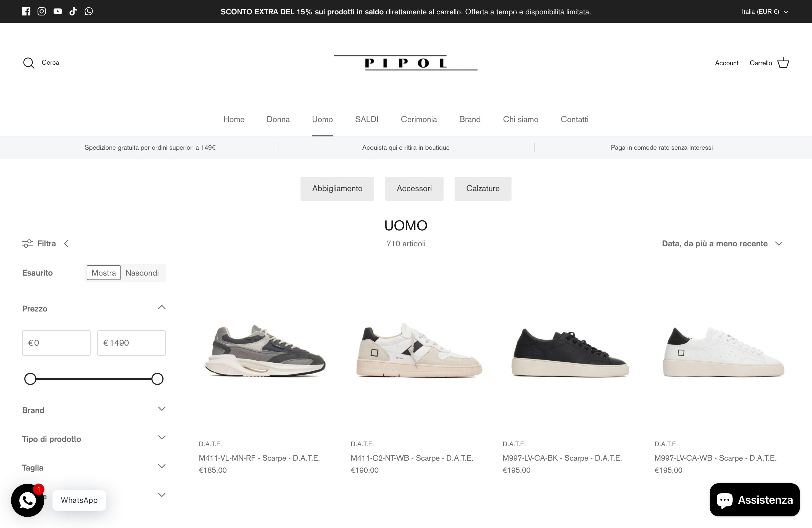812x528 pixels.
Task: Open the floating WhatsApp chat bubble
Action: pos(28,500)
